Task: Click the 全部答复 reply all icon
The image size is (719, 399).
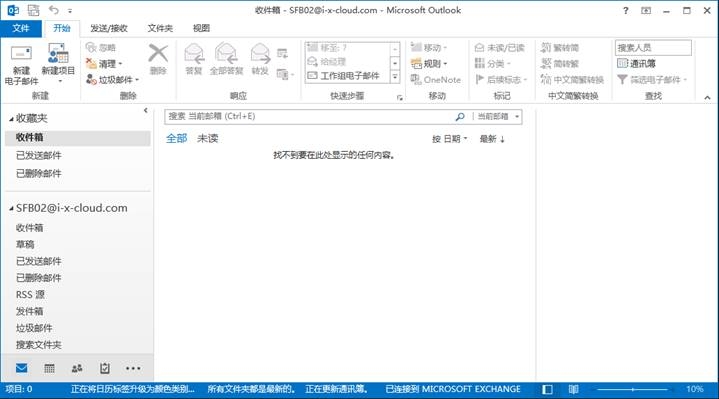Action: [x=226, y=54]
